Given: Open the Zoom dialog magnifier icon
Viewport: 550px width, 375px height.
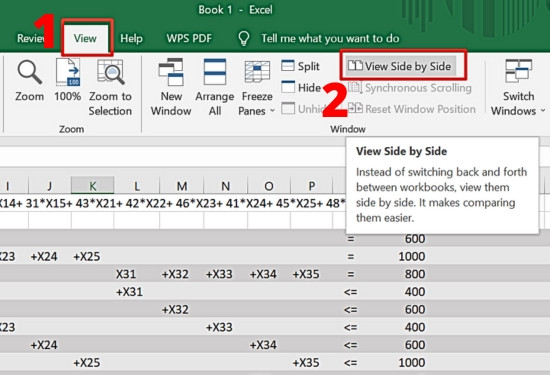Looking at the screenshot, I should (x=30, y=72).
